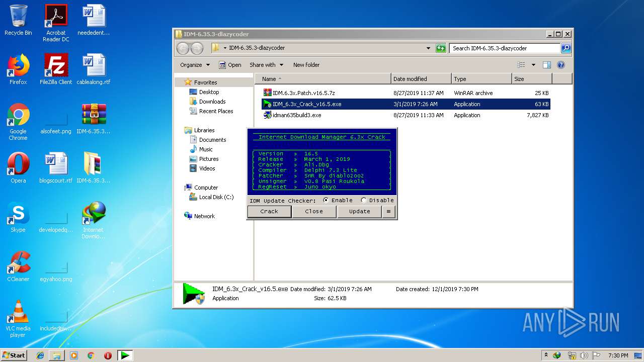Click the Open toolbar item in Explorer
Image resolution: width=644 pixels, height=362 pixels.
(x=230, y=65)
